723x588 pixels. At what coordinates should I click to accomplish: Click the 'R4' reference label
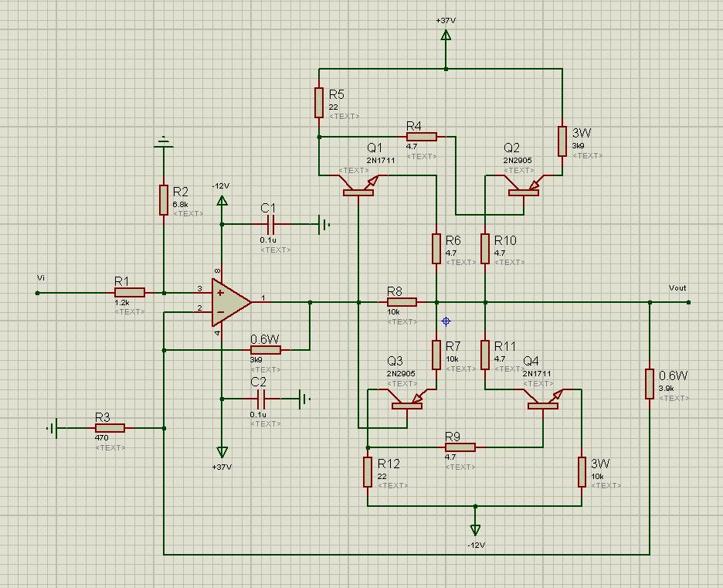point(413,126)
